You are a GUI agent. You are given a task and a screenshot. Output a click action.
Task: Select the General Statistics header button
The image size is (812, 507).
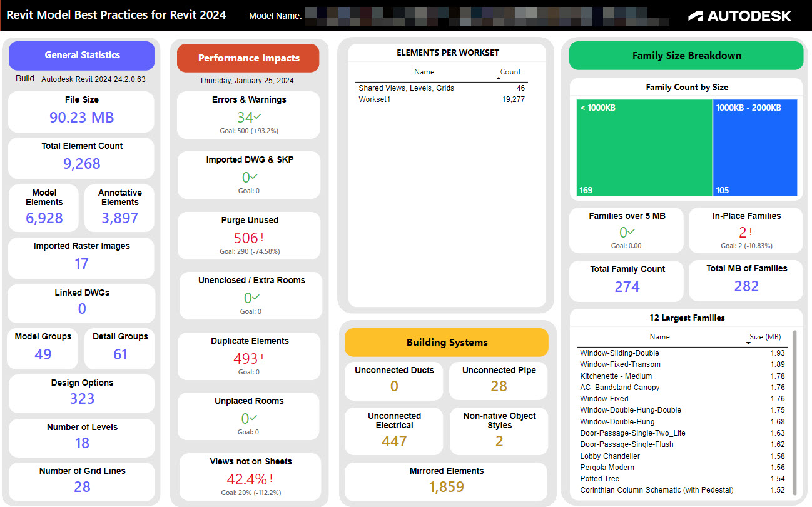coord(82,55)
